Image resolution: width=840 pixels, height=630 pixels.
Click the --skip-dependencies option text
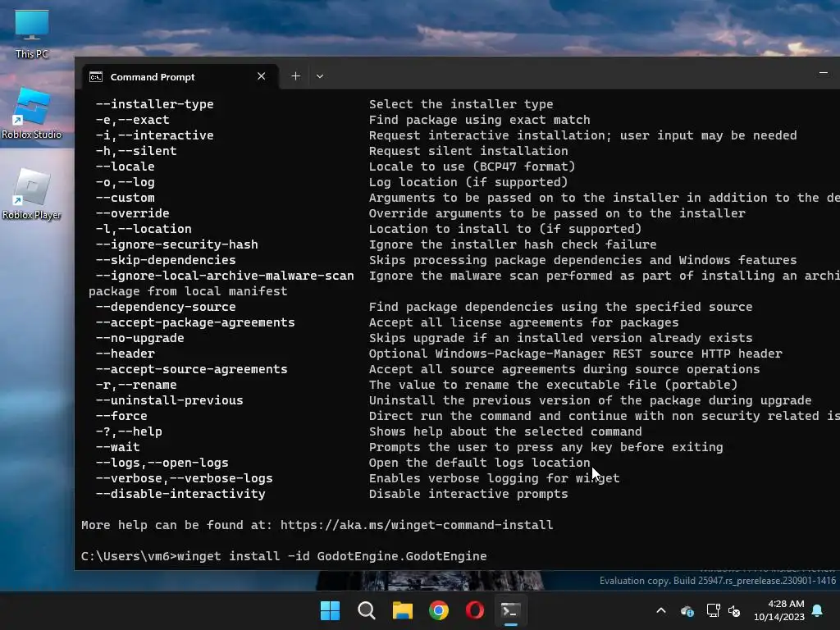(x=166, y=260)
